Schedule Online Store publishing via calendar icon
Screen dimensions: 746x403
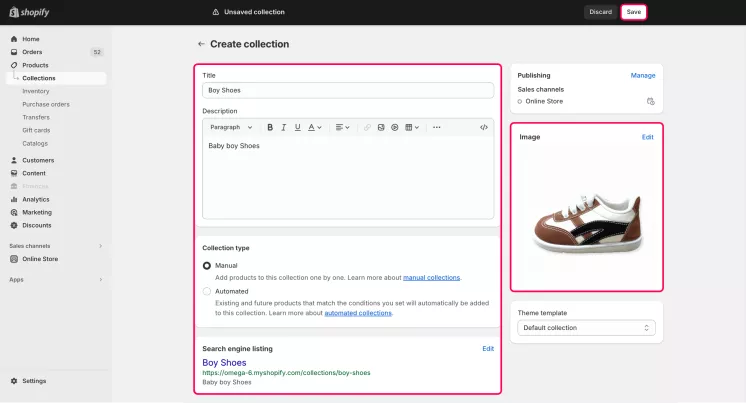(x=650, y=101)
